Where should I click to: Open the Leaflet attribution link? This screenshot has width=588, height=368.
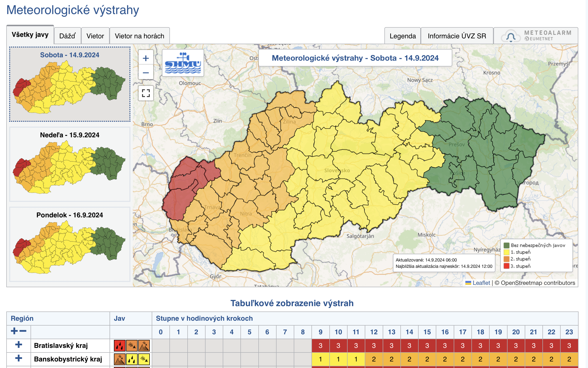[481, 283]
